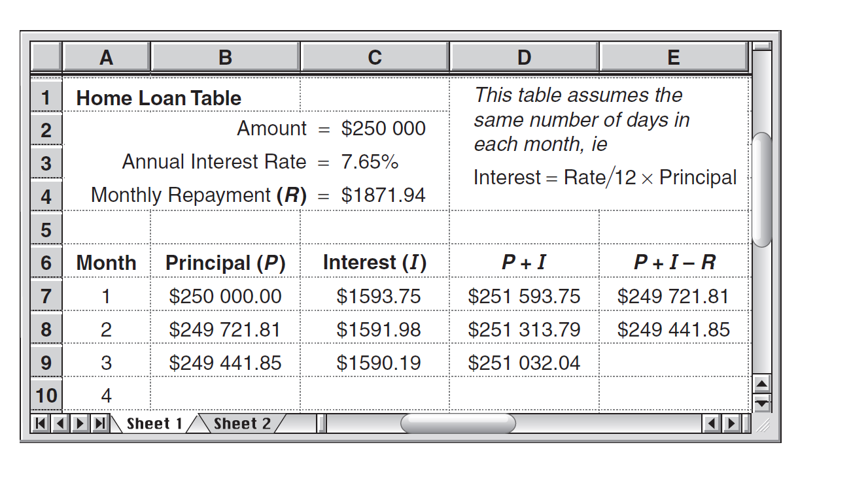
Task: Select row 7 header
Action: click(x=46, y=296)
